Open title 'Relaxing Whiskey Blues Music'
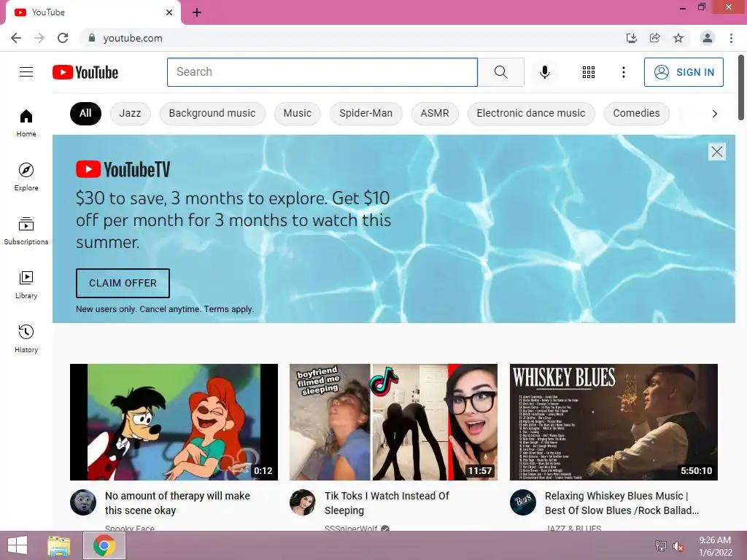 coord(622,503)
